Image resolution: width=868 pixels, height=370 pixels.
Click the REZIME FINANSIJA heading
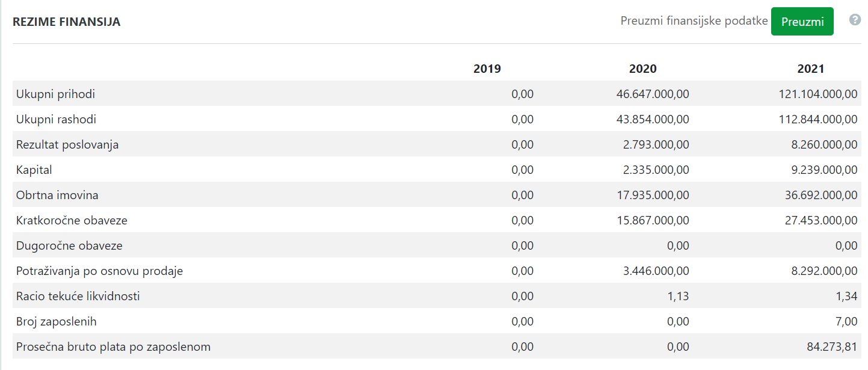67,22
